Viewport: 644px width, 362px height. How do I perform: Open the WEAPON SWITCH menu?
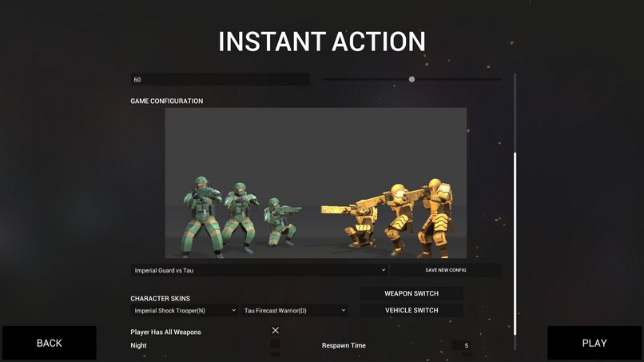pos(411,293)
